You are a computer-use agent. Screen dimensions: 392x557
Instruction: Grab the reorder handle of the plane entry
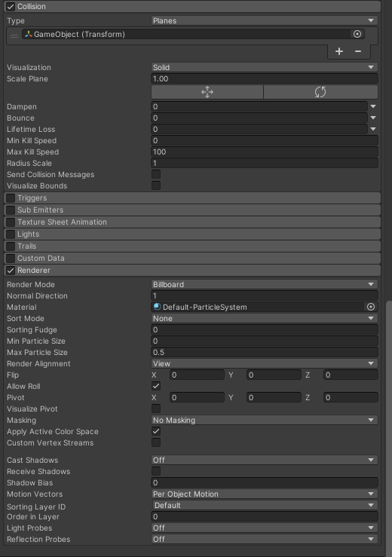pos(14,35)
